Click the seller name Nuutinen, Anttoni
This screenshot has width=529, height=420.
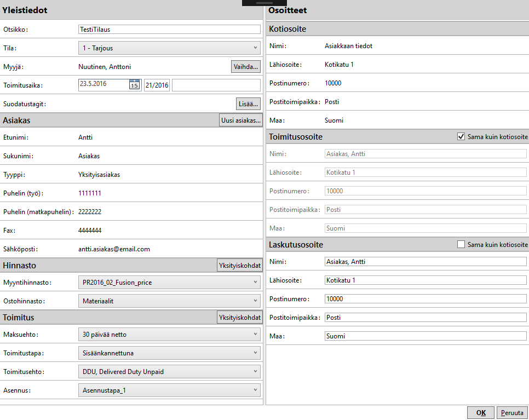(x=105, y=67)
